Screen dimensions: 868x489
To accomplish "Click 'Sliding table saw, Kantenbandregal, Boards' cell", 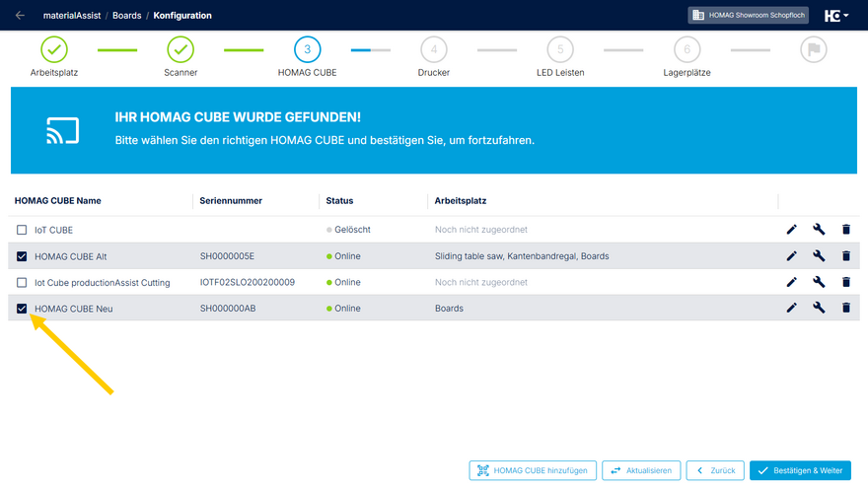I will (x=522, y=256).
